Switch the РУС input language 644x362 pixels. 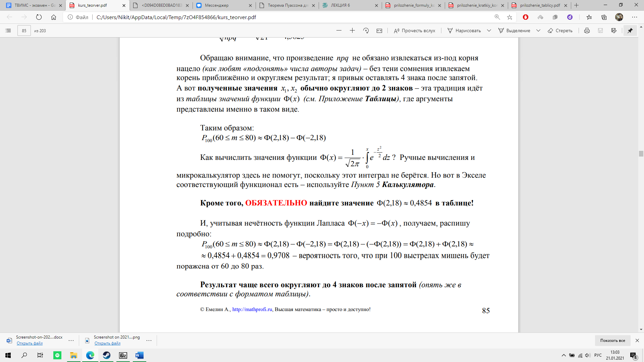(598, 355)
